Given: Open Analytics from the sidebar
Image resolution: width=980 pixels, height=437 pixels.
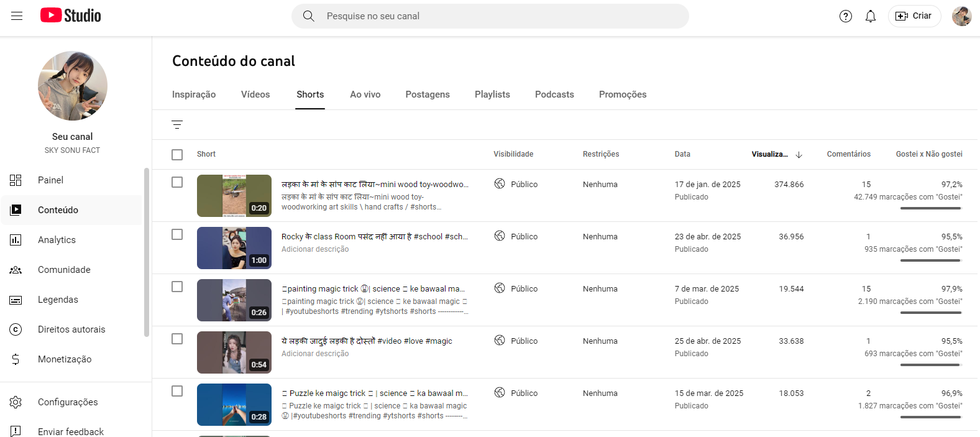Looking at the screenshot, I should coord(57,240).
